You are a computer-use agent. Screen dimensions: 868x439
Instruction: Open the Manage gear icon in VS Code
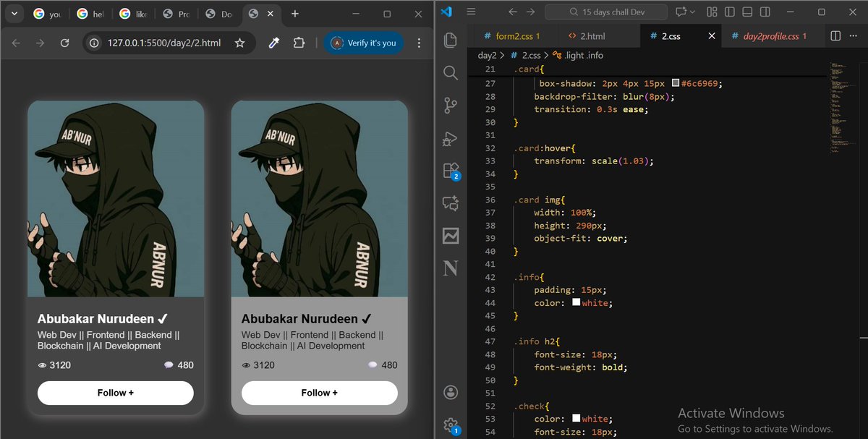click(x=451, y=425)
